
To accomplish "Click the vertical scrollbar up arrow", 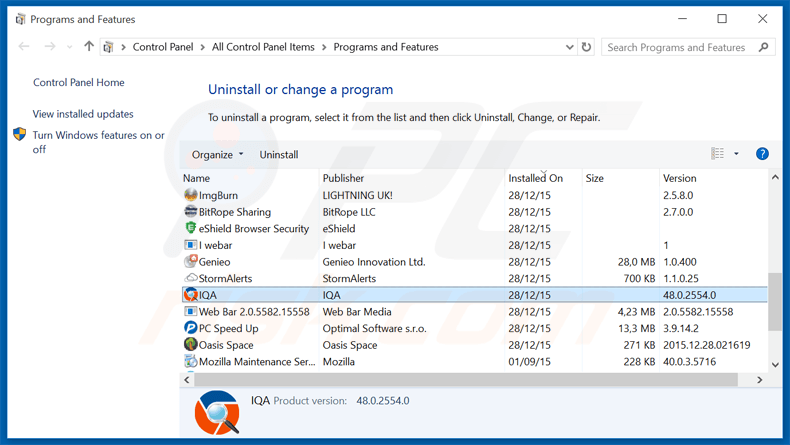I will tap(775, 177).
